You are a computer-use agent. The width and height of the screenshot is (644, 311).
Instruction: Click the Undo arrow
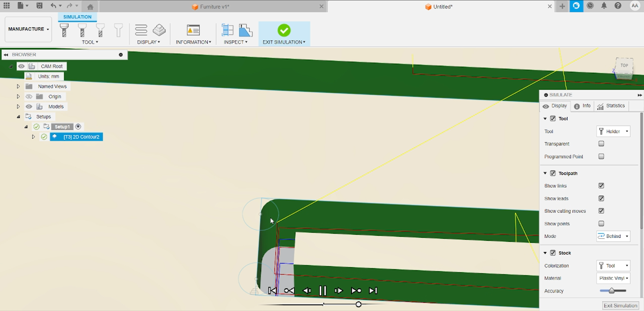[53, 6]
